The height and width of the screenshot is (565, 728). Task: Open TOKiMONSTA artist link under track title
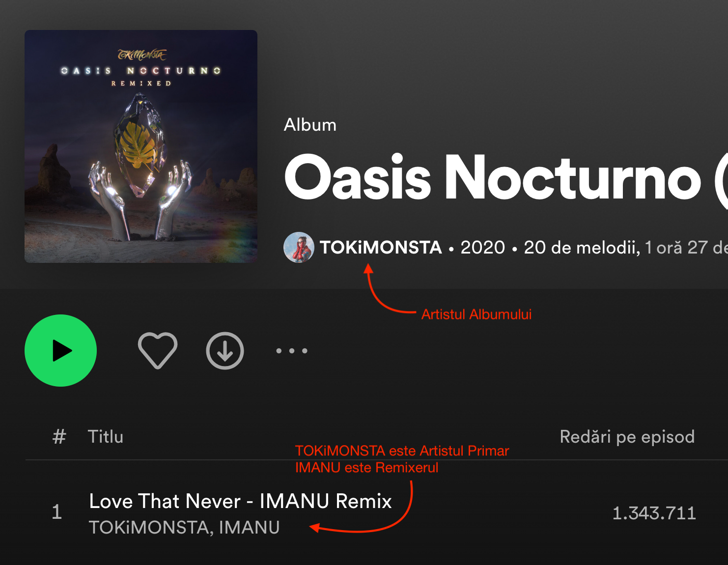(x=150, y=528)
